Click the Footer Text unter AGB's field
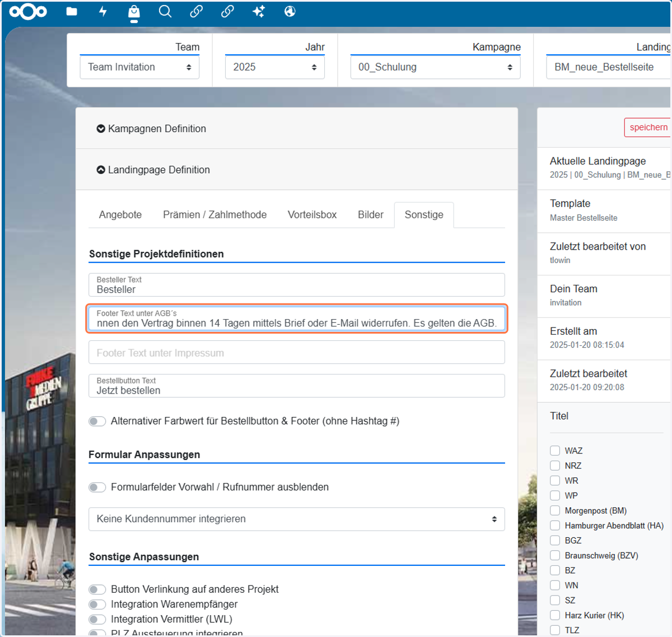The image size is (672, 637). (x=297, y=318)
